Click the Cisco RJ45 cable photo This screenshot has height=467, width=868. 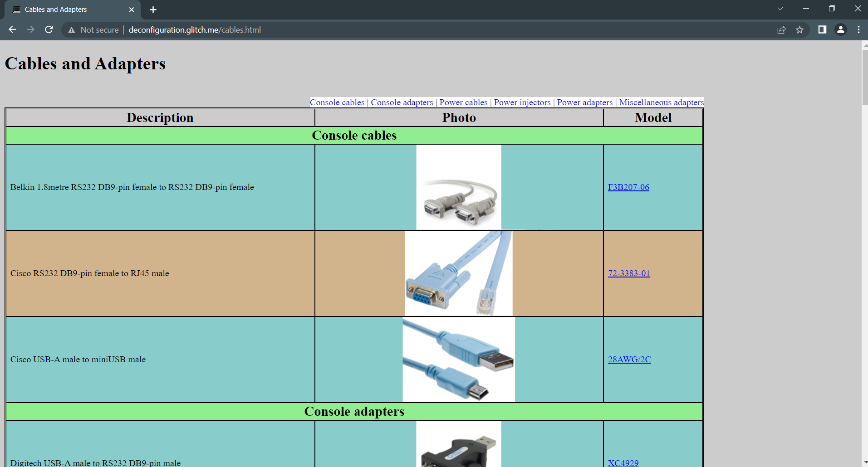pos(458,272)
